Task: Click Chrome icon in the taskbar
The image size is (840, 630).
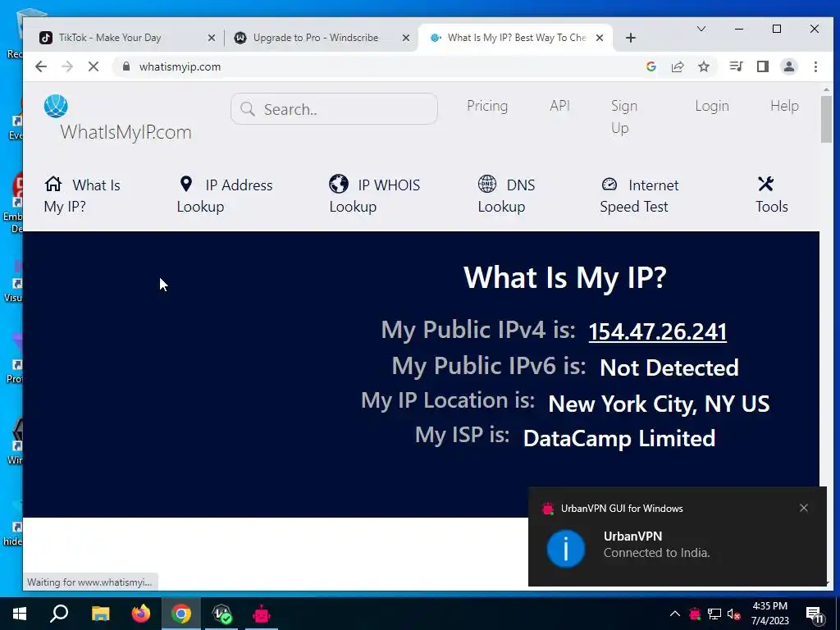Action: (x=181, y=614)
